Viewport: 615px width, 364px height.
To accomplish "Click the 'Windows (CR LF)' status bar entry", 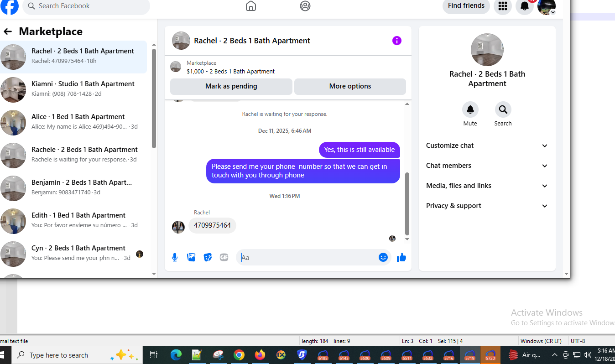I will [x=541, y=341].
